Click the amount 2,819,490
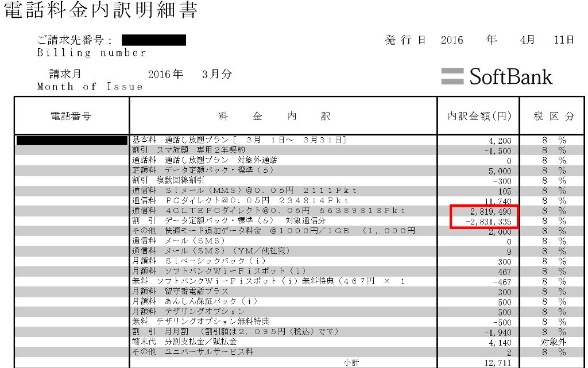This screenshot has height=368, width=588. (491, 212)
